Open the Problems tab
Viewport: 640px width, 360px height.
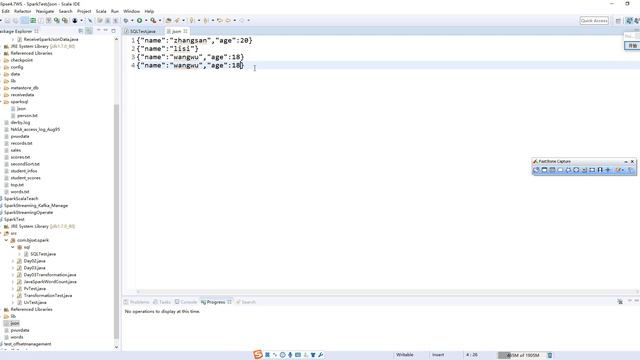pyautogui.click(x=137, y=302)
